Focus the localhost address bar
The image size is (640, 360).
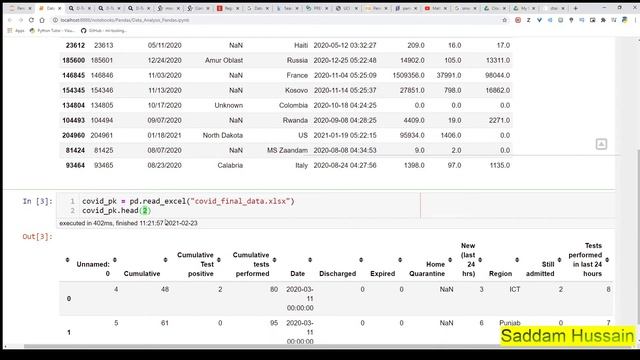[278, 20]
